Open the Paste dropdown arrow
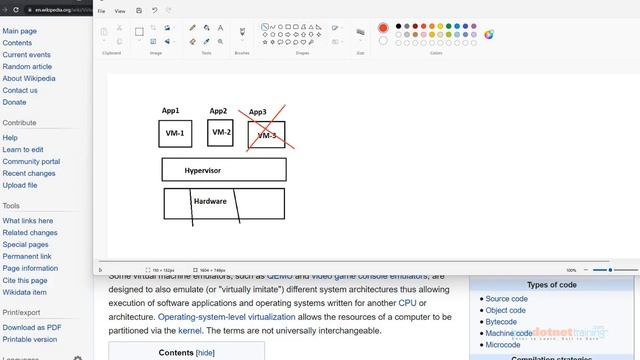The height and width of the screenshot is (360, 640). [104, 41]
